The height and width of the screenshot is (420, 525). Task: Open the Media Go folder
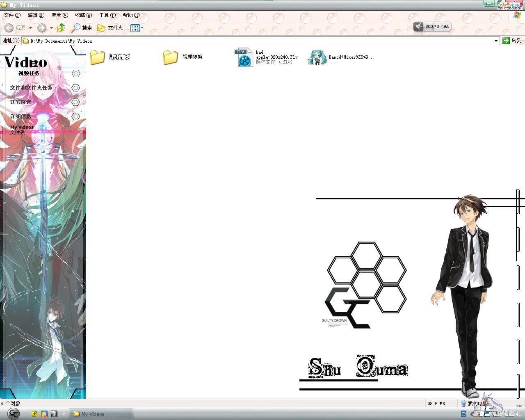coord(98,57)
